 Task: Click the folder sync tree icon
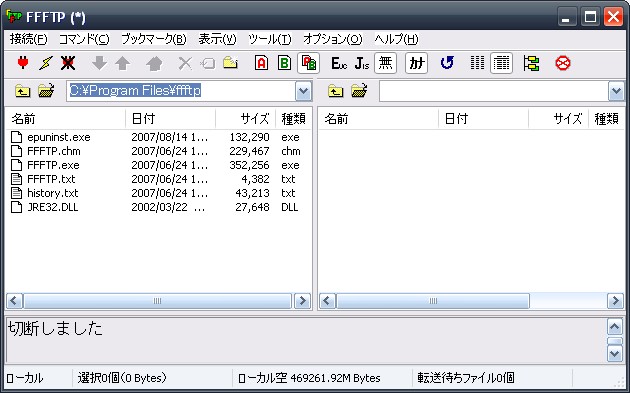pos(531,63)
